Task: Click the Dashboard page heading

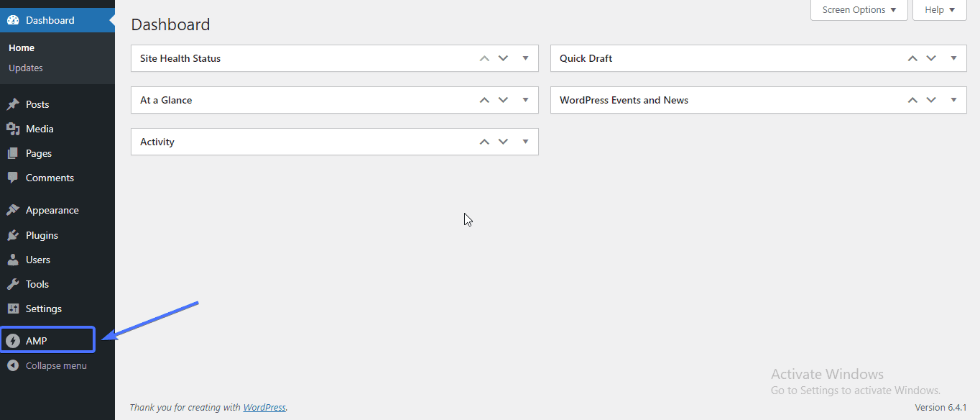Action: [x=170, y=24]
